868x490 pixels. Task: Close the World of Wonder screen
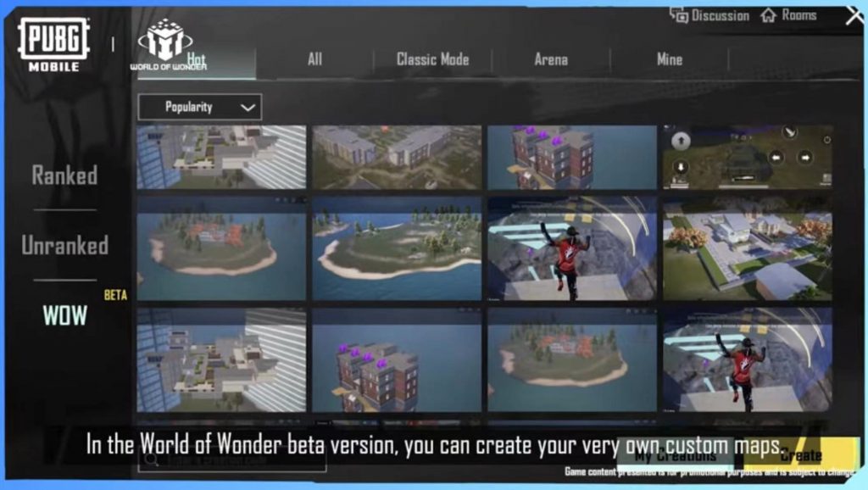854,16
